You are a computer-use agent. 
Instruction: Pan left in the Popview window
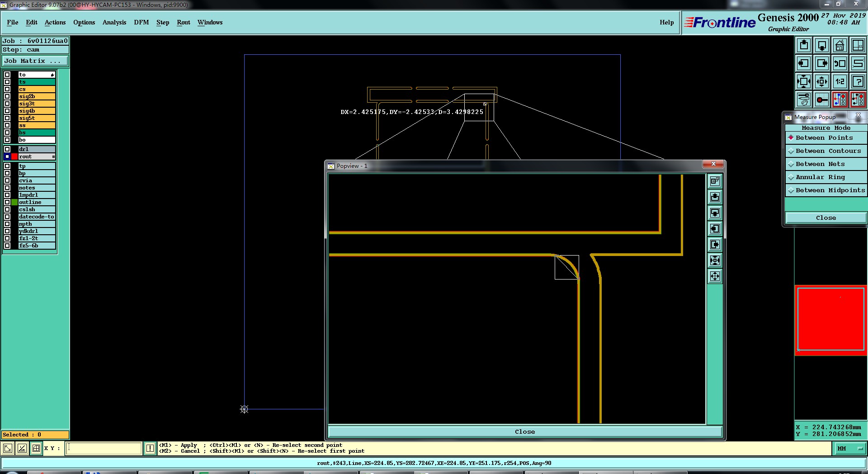(x=715, y=228)
